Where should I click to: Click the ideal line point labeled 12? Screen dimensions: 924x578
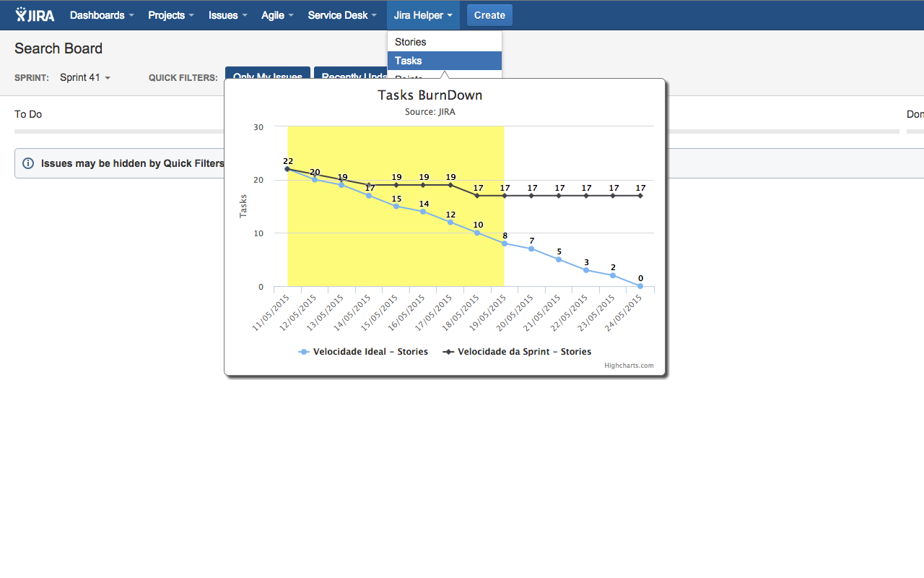coord(450,223)
